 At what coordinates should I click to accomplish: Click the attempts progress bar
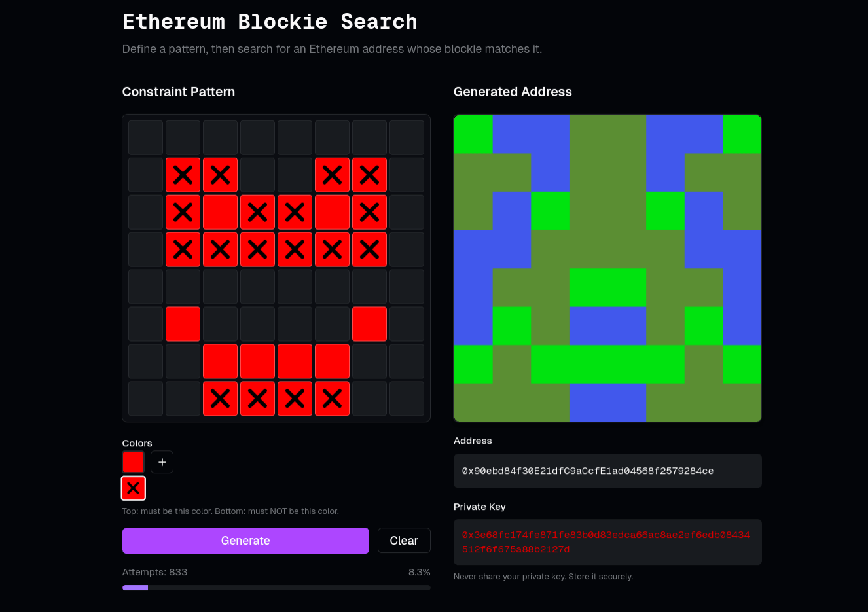tap(276, 588)
